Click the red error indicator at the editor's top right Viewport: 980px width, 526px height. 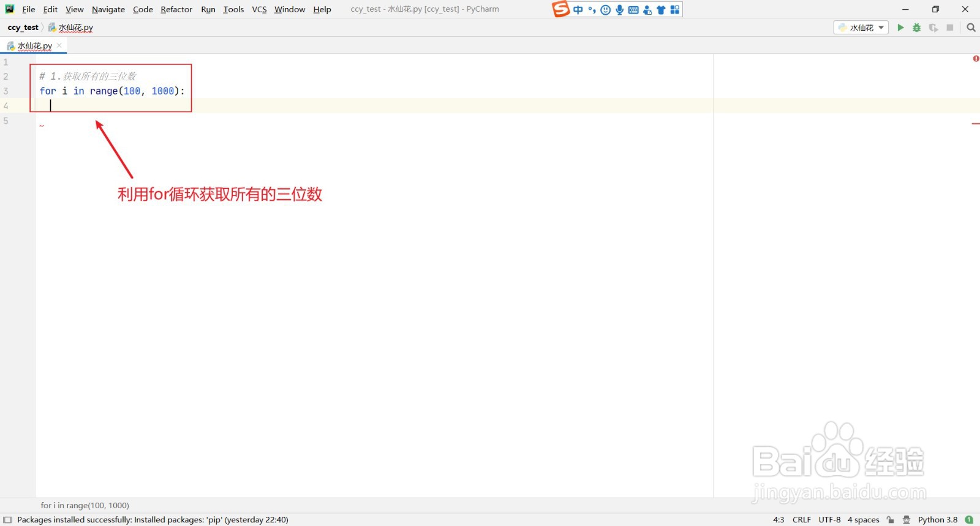[x=976, y=59]
